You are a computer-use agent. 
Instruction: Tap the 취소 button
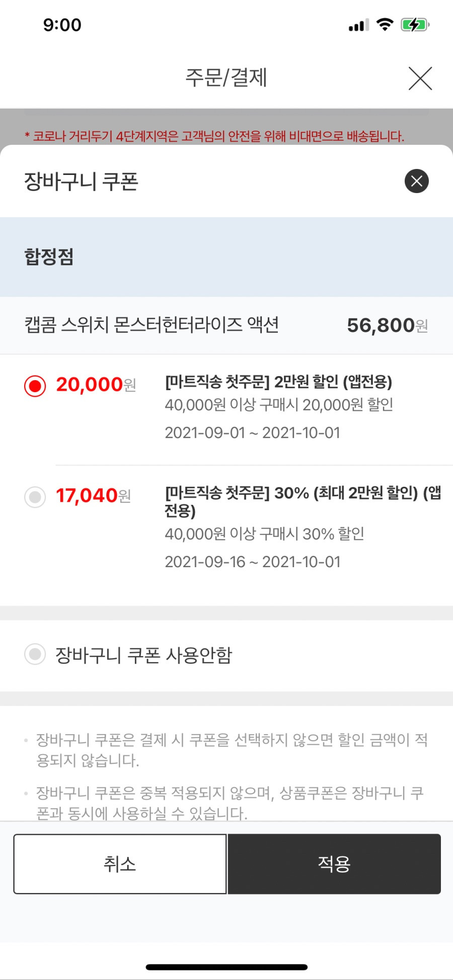pos(120,864)
